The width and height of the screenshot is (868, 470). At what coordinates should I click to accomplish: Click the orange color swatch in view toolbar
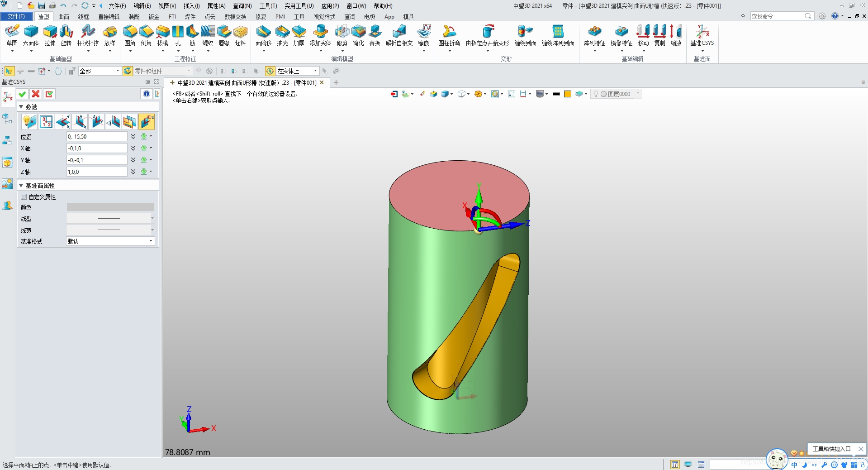click(x=568, y=94)
